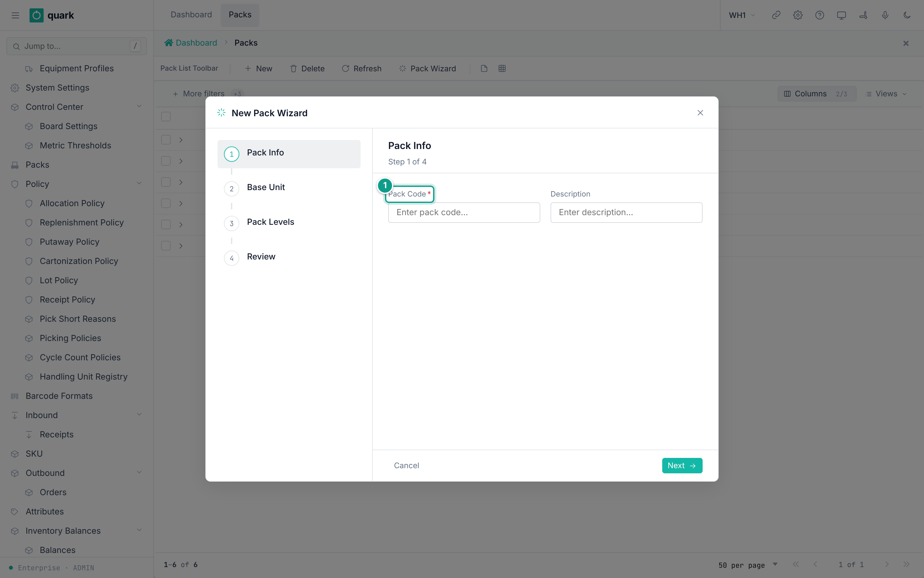Image resolution: width=924 pixels, height=578 pixels.
Task: Open Barcode Formats in sidebar
Action: coord(76,396)
